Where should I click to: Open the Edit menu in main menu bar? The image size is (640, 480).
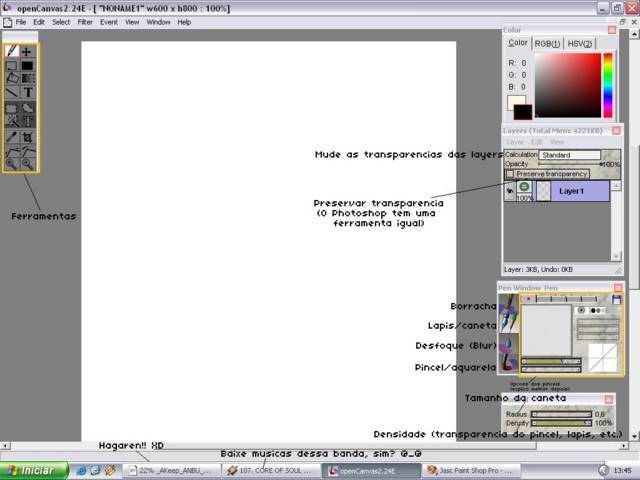[39, 22]
